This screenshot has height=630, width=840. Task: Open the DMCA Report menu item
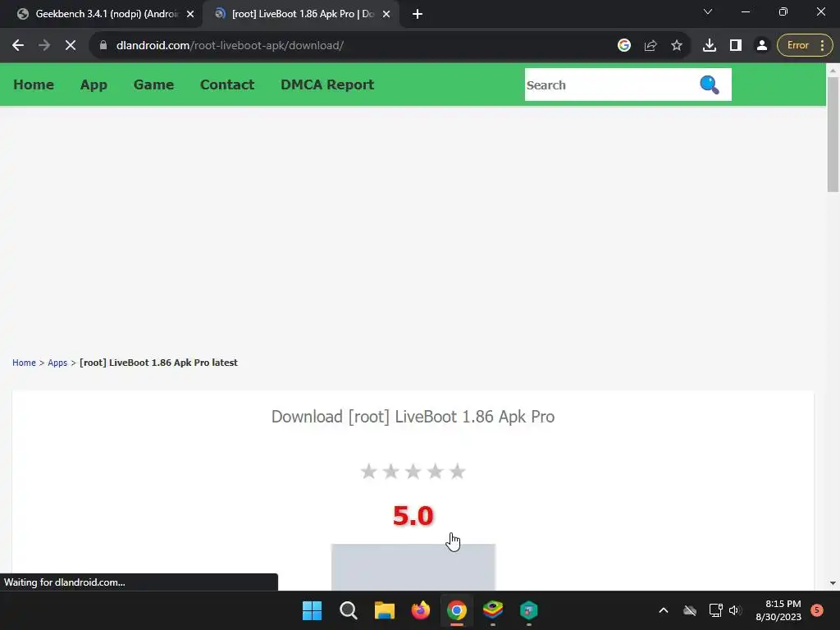[x=327, y=84]
